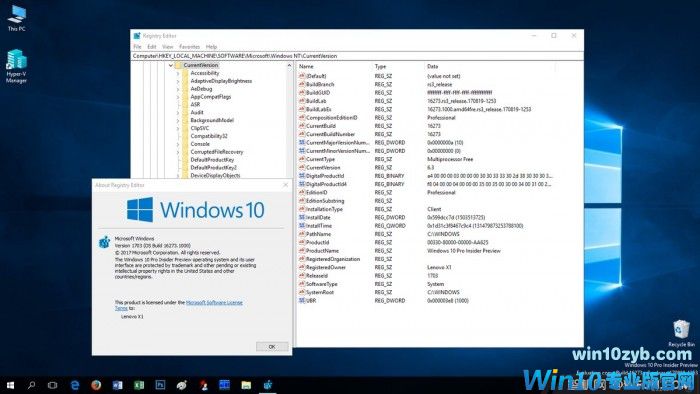Open Photoshop from the taskbar
The image size is (700, 394).
click(160, 385)
